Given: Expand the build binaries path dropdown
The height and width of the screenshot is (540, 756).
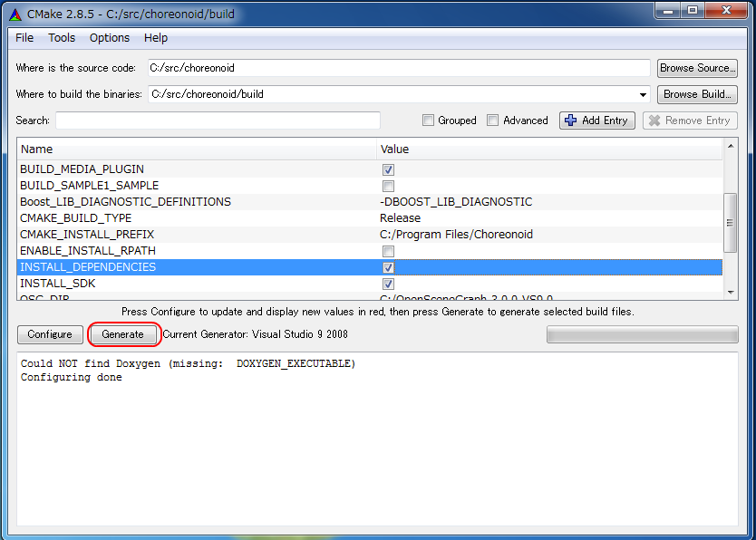Looking at the screenshot, I should [644, 94].
